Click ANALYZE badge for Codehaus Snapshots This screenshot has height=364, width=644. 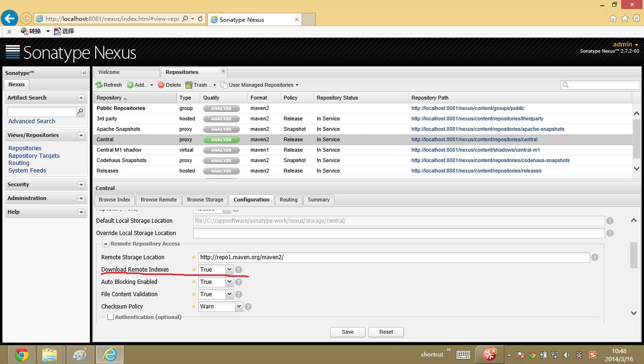[221, 161]
